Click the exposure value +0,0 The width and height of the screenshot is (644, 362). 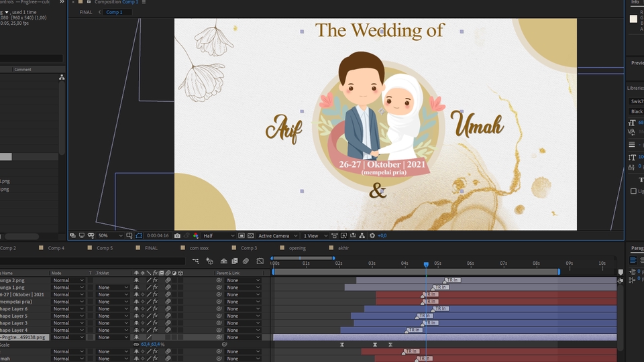coord(382,235)
